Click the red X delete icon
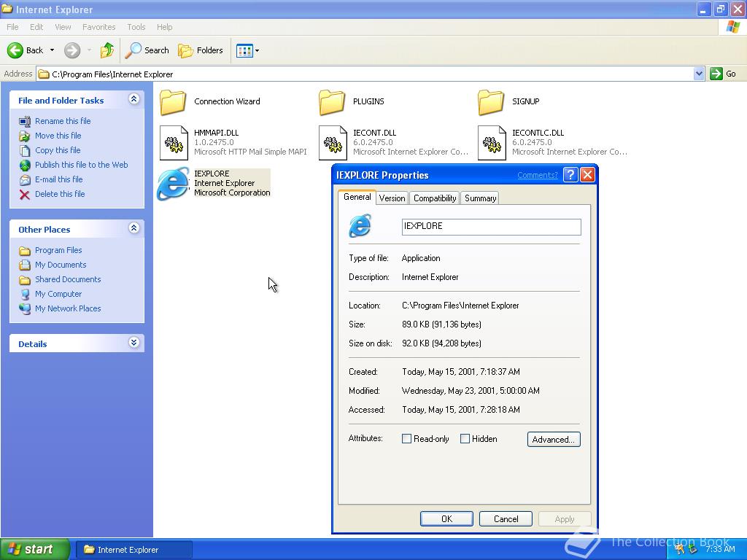747x560 pixels. (24, 194)
